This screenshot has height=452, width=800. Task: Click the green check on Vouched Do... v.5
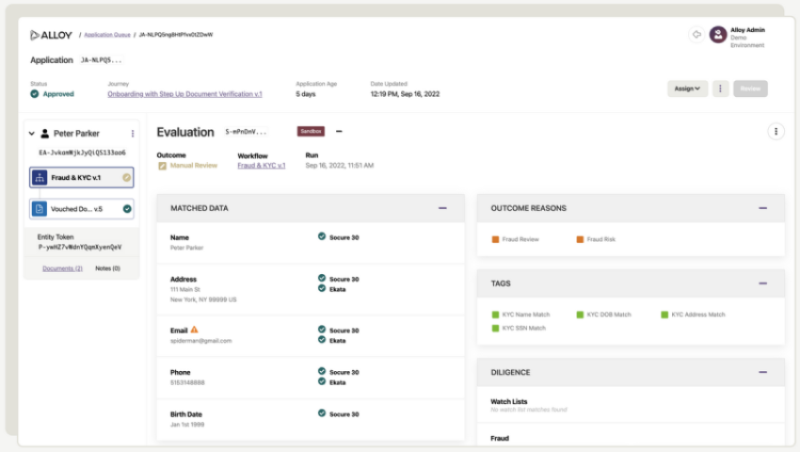127,209
